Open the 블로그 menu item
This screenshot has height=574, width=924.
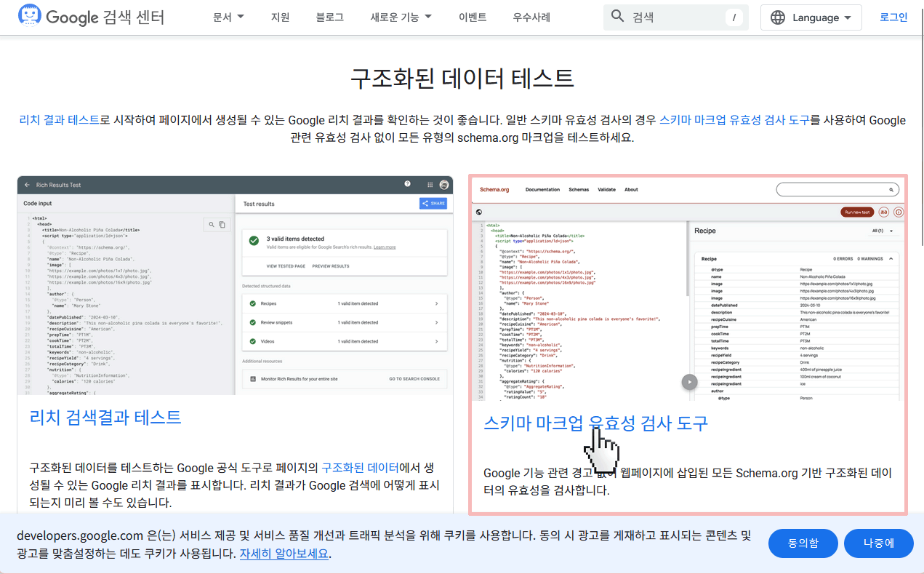pos(330,17)
